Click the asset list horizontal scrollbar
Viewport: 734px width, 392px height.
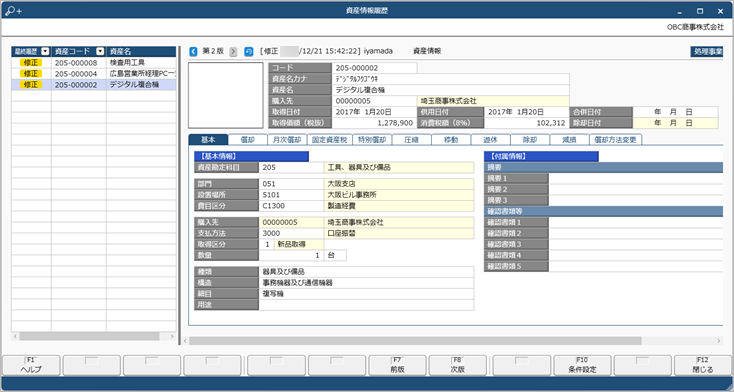click(x=89, y=336)
